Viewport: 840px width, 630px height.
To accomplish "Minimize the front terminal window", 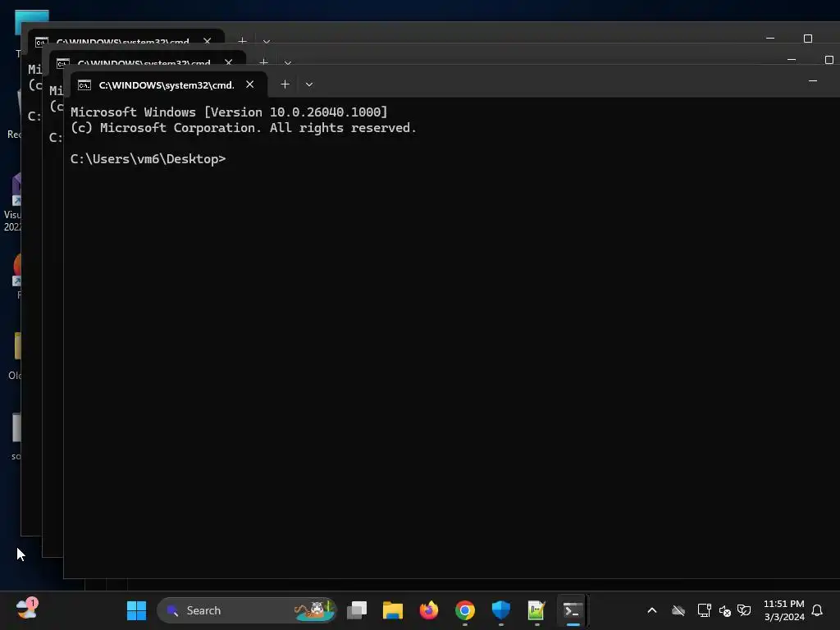I will [x=813, y=81].
